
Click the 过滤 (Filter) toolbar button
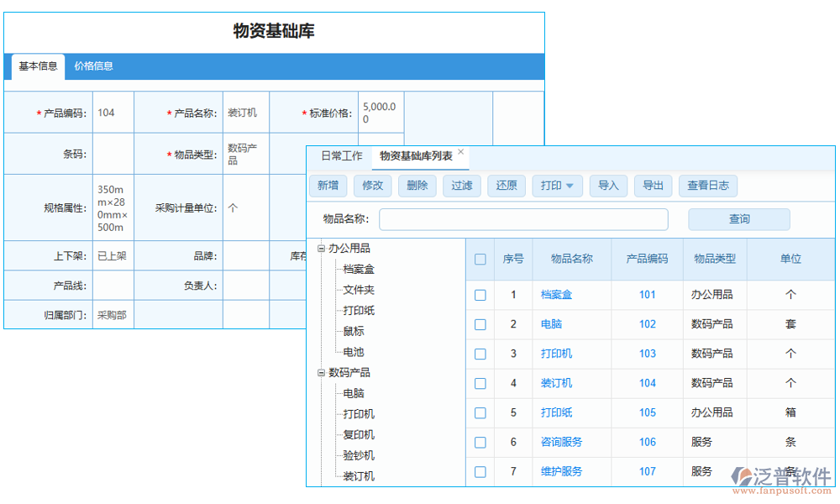[x=462, y=186]
